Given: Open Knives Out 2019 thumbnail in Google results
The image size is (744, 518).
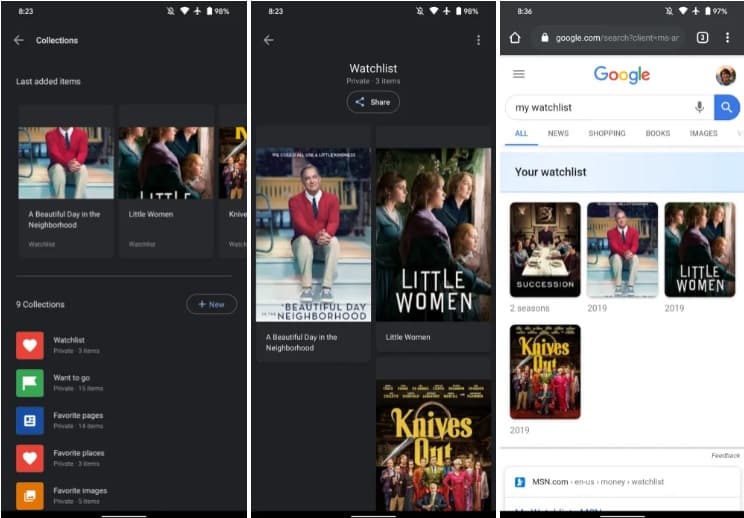Looking at the screenshot, I should point(545,372).
